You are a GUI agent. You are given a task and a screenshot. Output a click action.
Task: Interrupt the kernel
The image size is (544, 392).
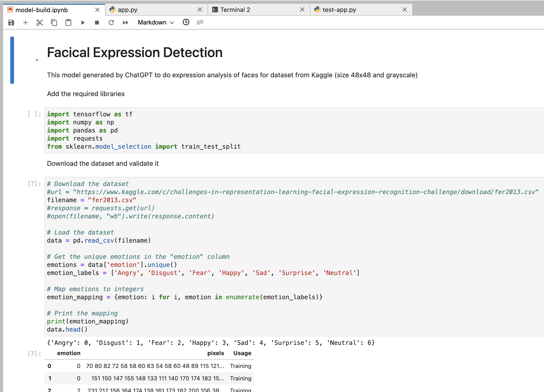coord(97,22)
